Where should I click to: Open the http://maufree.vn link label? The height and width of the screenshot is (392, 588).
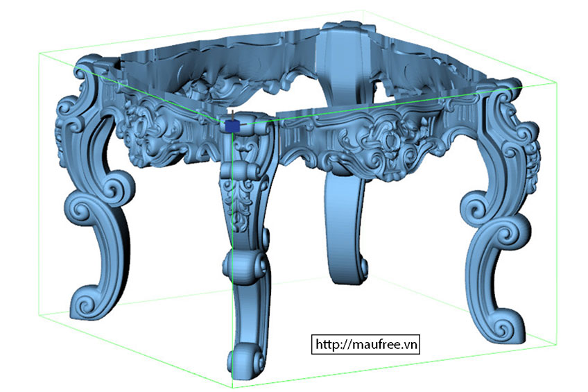tap(365, 344)
